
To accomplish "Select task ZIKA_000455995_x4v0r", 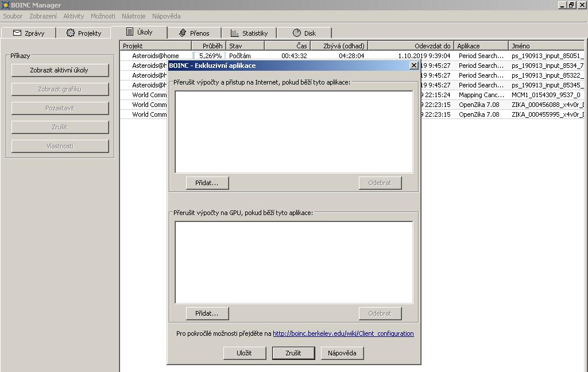I will coord(547,114).
